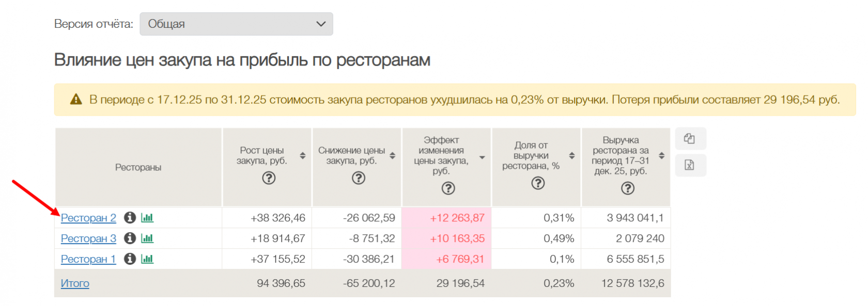Open the info icon beside Ресторан 2
This screenshot has width=868, height=306.
coord(130,218)
